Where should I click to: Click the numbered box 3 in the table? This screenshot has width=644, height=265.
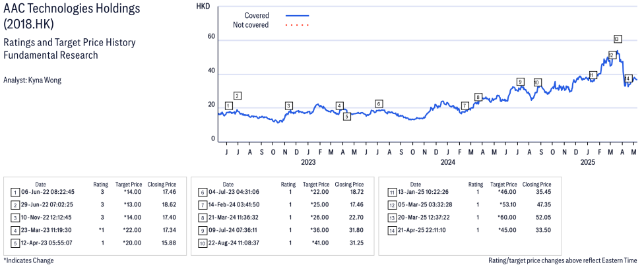coord(15,218)
